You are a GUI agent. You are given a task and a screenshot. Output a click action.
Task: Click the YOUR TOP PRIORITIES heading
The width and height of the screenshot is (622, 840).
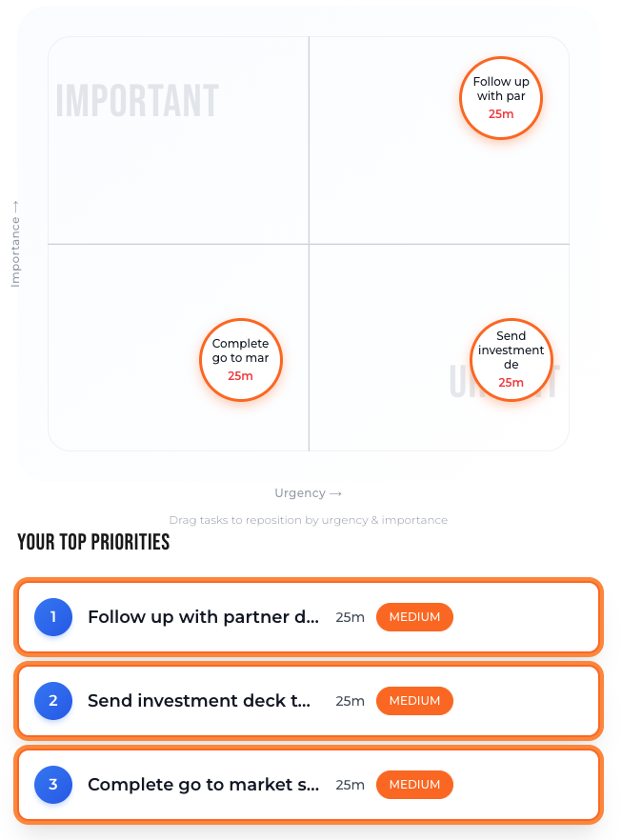92,542
